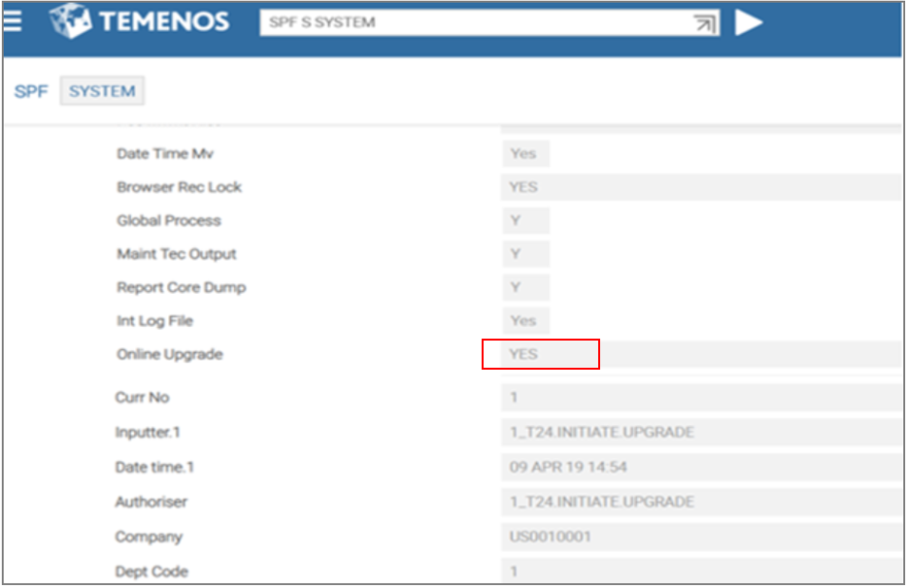Click in the SPF S SYSTEM command field

476,22
